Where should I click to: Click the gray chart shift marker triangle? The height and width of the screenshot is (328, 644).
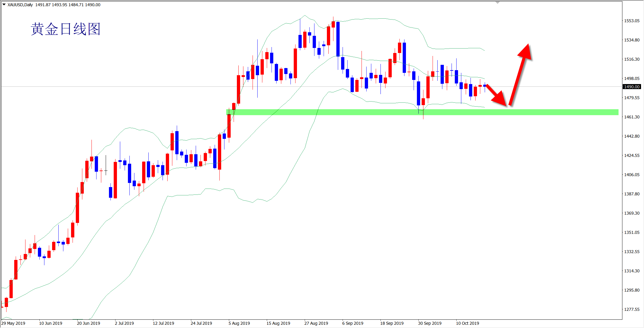coord(497,2)
